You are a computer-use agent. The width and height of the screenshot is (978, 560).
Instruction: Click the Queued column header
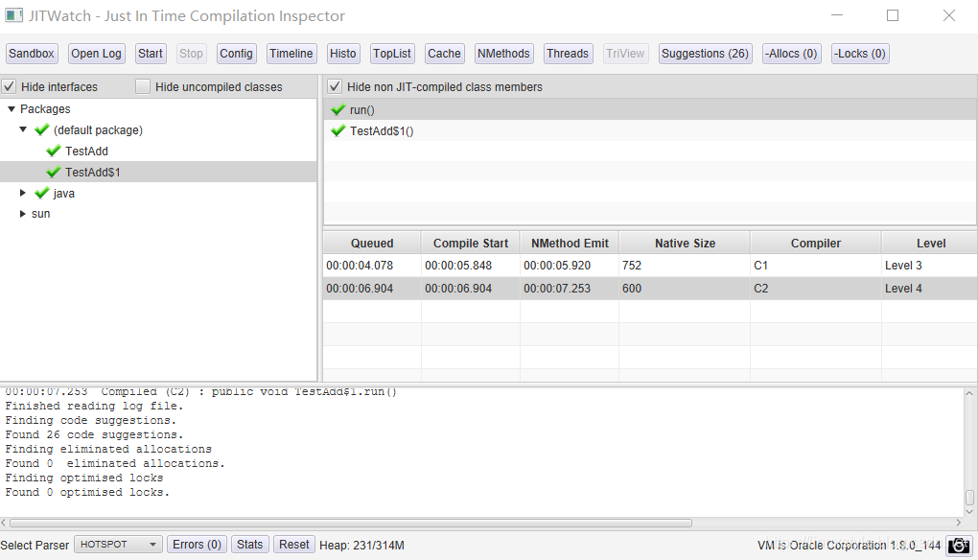click(372, 244)
